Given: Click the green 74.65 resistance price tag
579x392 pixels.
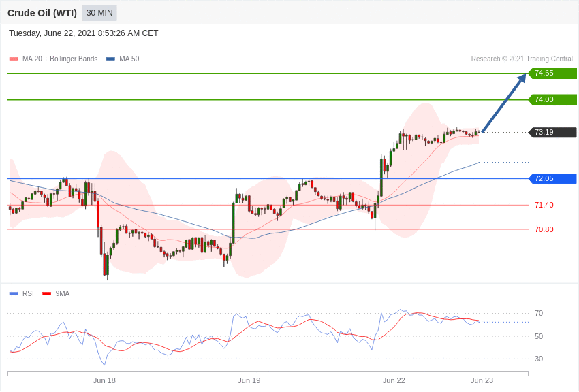Looking at the screenshot, I should tap(553, 73).
